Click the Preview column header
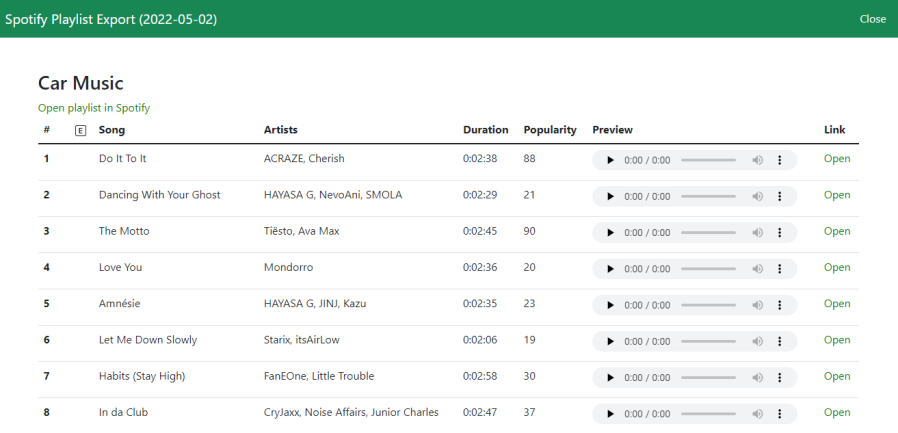This screenshot has height=433, width=898. point(612,129)
